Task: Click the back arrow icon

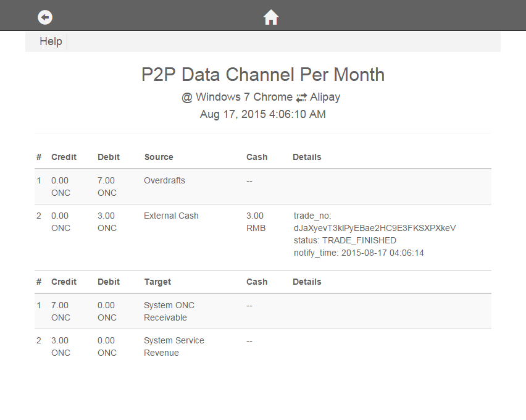Action: [45, 17]
